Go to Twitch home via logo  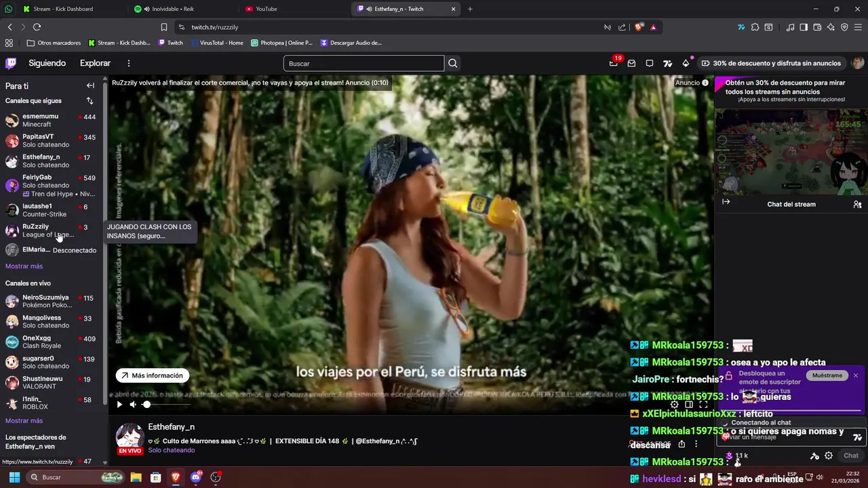(x=11, y=63)
